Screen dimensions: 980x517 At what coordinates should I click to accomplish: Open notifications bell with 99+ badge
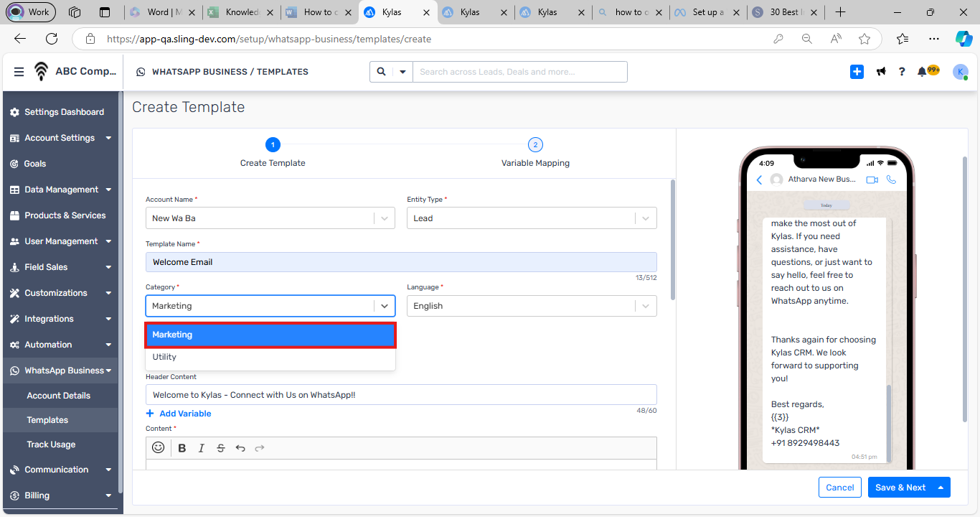pyautogui.click(x=928, y=71)
